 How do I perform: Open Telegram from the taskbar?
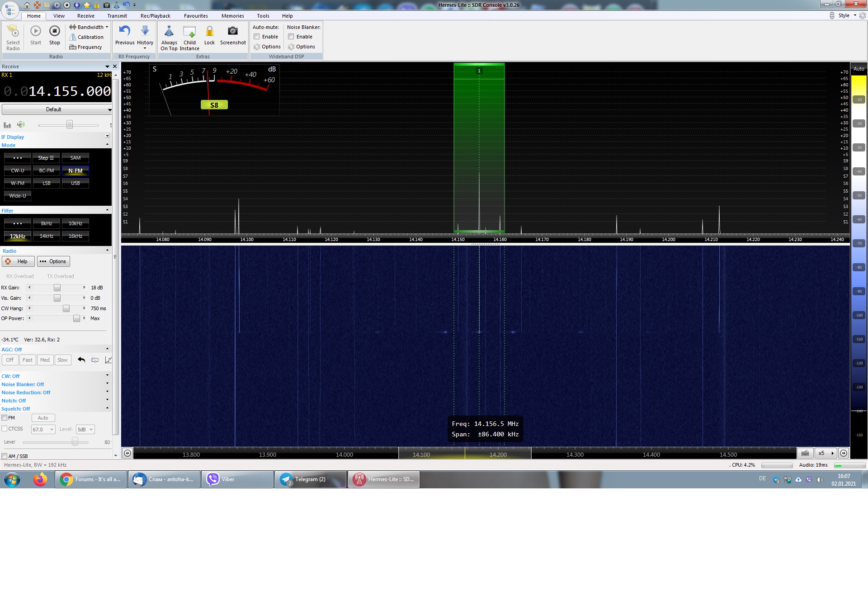(310, 479)
